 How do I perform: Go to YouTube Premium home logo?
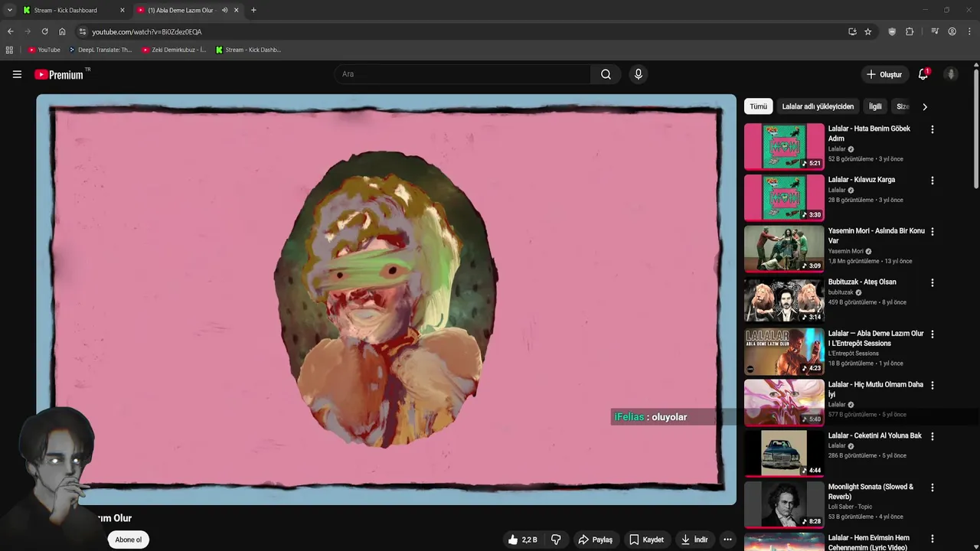pyautogui.click(x=60, y=74)
